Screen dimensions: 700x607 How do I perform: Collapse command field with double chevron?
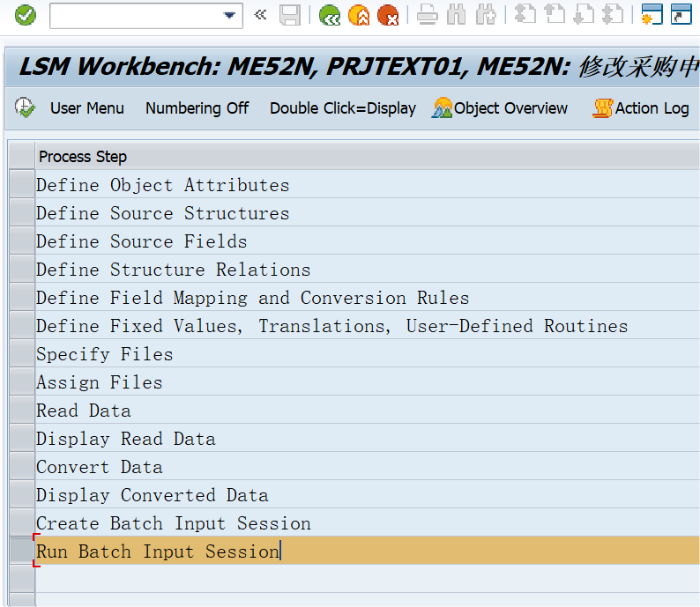[x=260, y=15]
